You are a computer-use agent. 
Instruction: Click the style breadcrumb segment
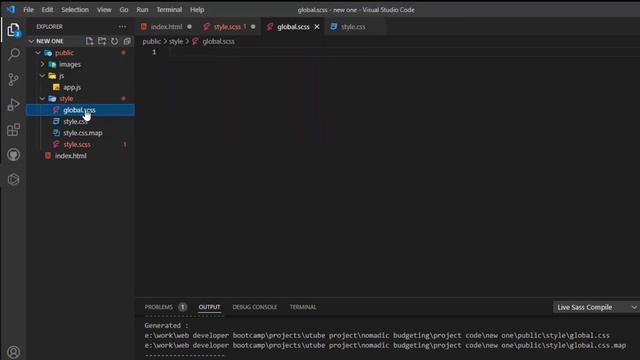pos(176,41)
